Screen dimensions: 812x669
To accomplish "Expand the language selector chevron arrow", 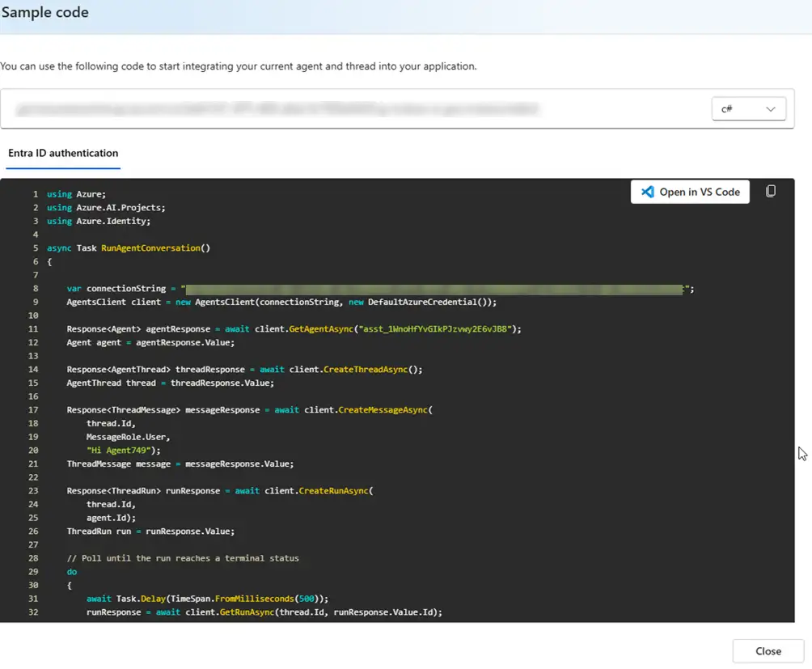I will tap(771, 108).
